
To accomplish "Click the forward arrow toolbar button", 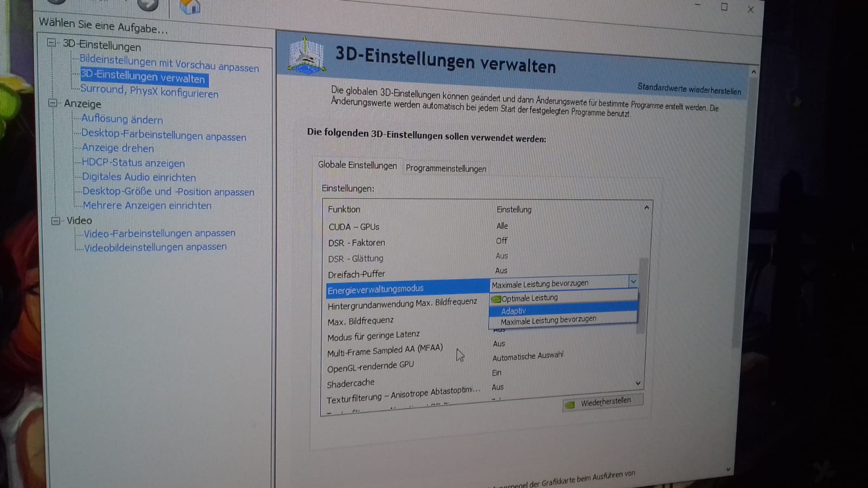I will tap(148, 4).
